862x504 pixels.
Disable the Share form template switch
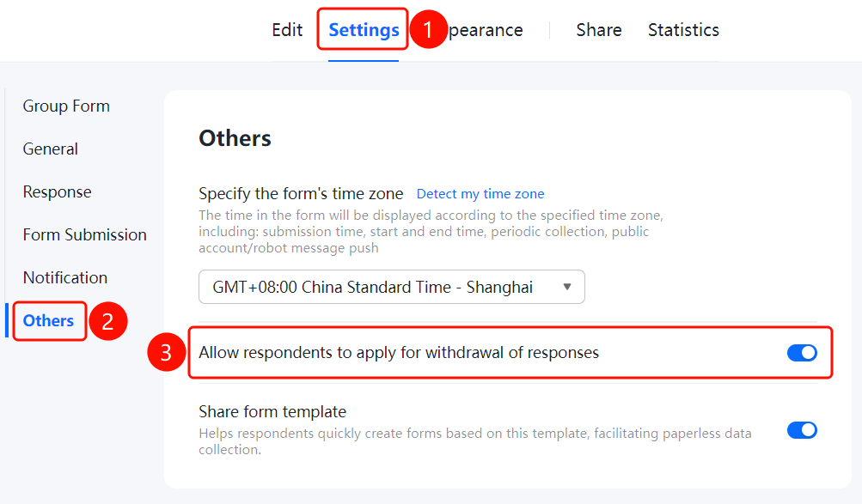click(802, 430)
